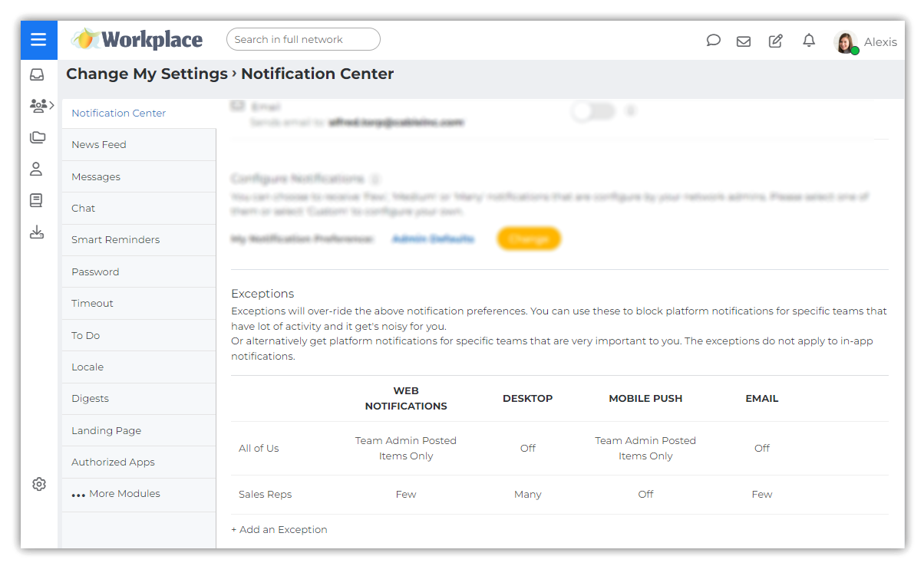
Task: Open the download icon in left sidebar
Action: [x=37, y=232]
